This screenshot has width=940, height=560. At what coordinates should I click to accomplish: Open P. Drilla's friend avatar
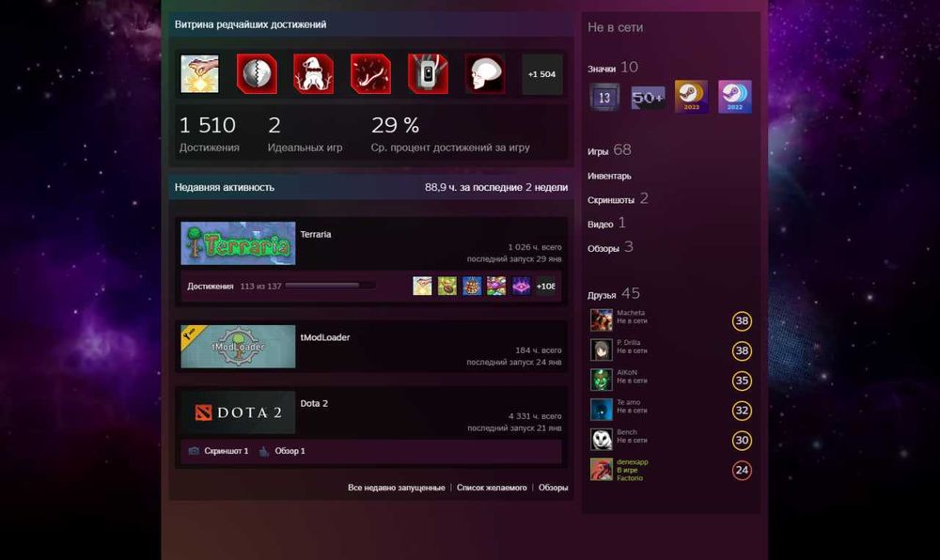[602, 350]
